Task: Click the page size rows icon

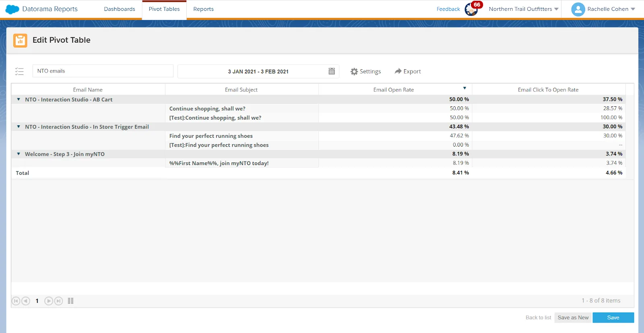Action: pos(71,301)
